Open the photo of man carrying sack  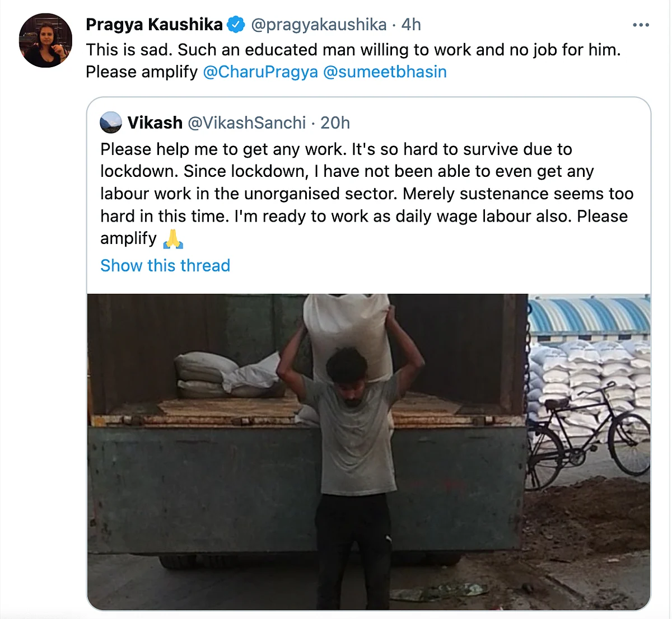[369, 452]
